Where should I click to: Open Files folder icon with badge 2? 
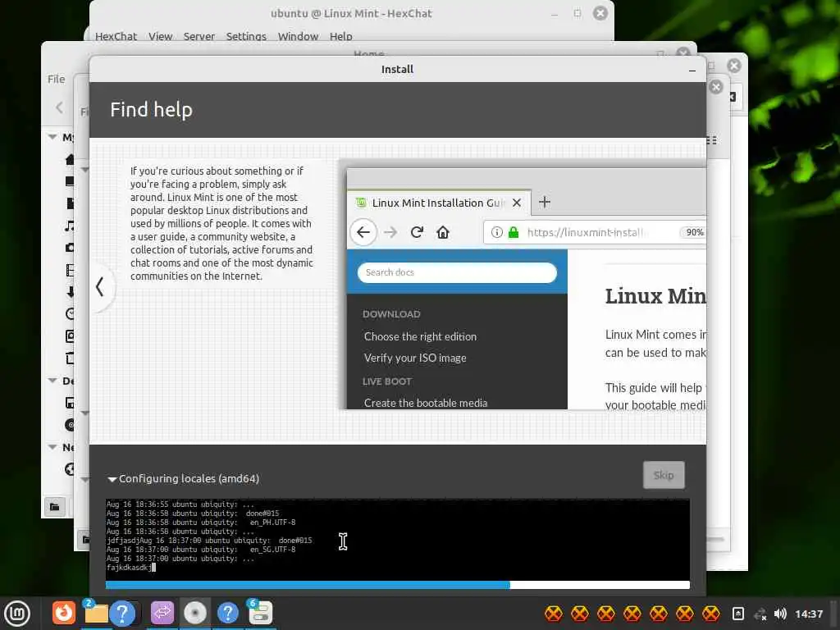pos(96,613)
